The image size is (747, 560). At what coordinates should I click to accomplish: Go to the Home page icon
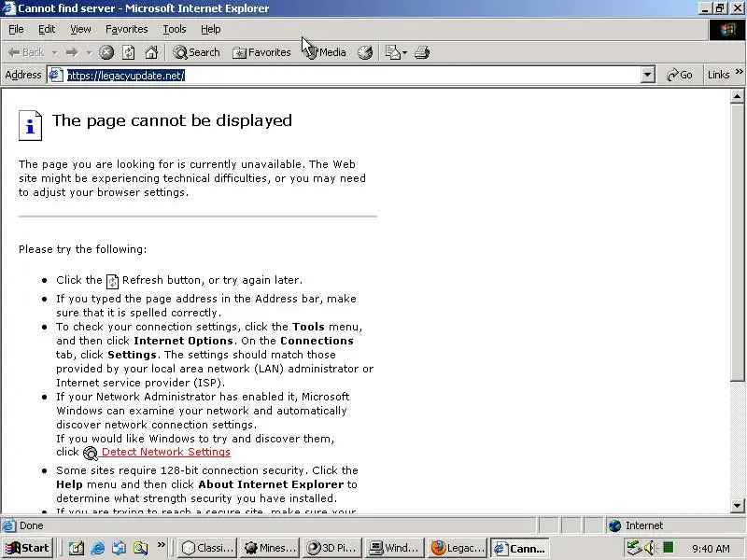(x=151, y=52)
